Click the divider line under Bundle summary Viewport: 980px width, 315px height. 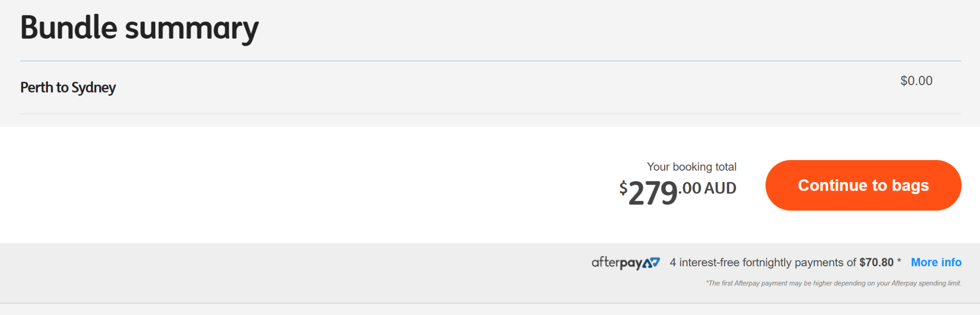[490, 61]
